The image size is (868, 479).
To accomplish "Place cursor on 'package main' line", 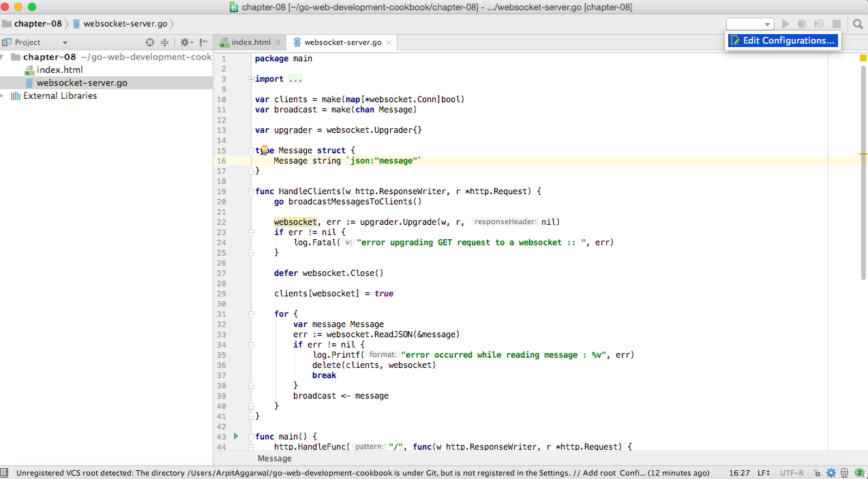I will [284, 59].
